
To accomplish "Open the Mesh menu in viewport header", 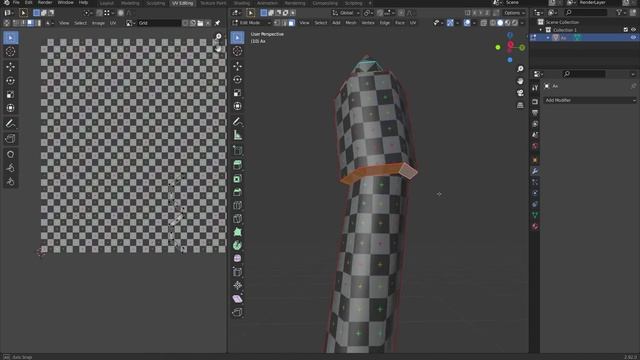I will [351, 23].
